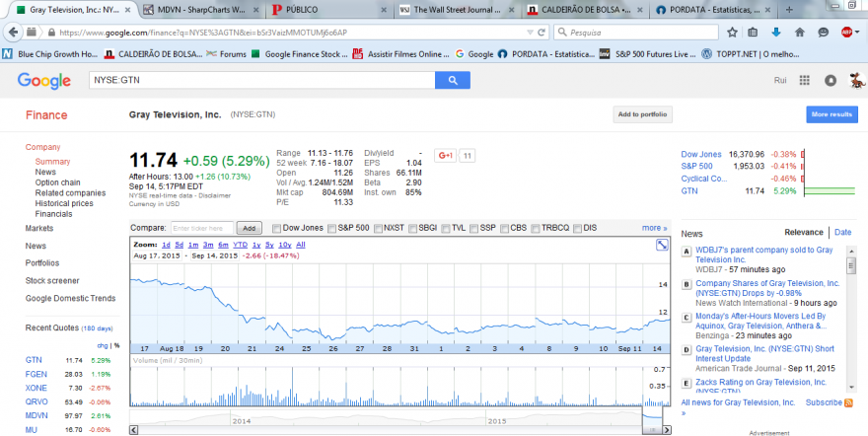This screenshot has width=868, height=436.
Task: Enable the Dow Jones comparison checkbox
Action: point(277,229)
